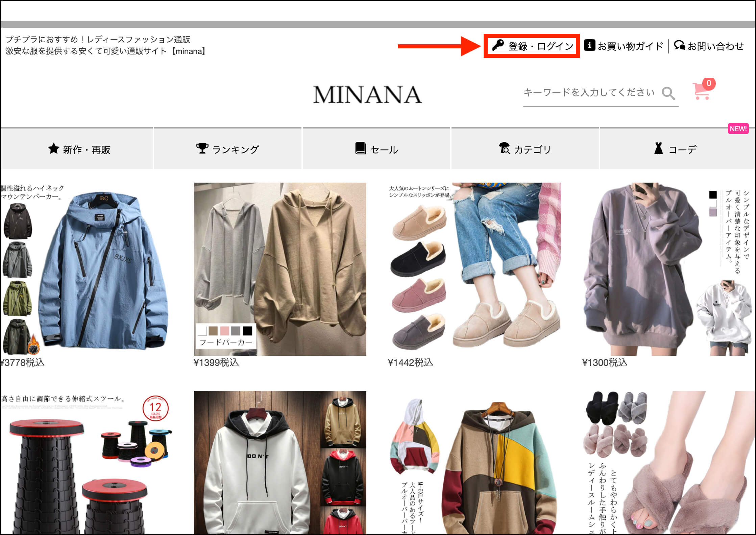Image resolution: width=756 pixels, height=535 pixels.
Task: Open the ランキング navigation tab
Action: point(228,149)
